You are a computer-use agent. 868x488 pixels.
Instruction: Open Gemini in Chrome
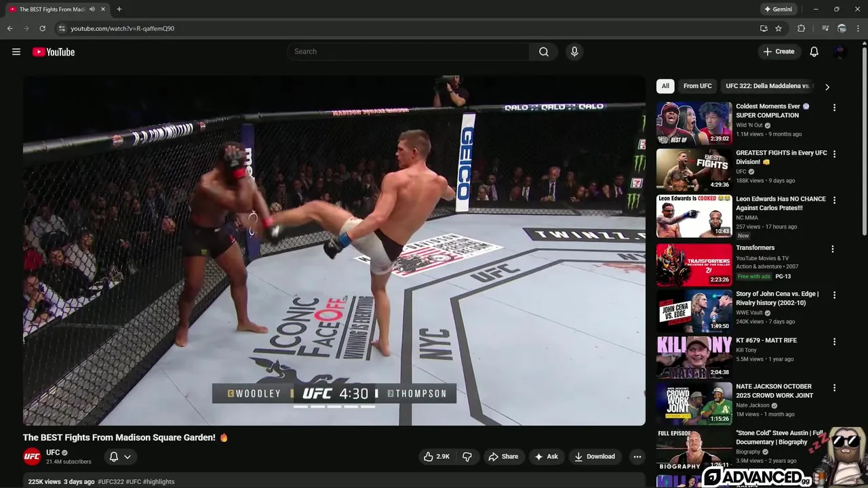coord(778,9)
